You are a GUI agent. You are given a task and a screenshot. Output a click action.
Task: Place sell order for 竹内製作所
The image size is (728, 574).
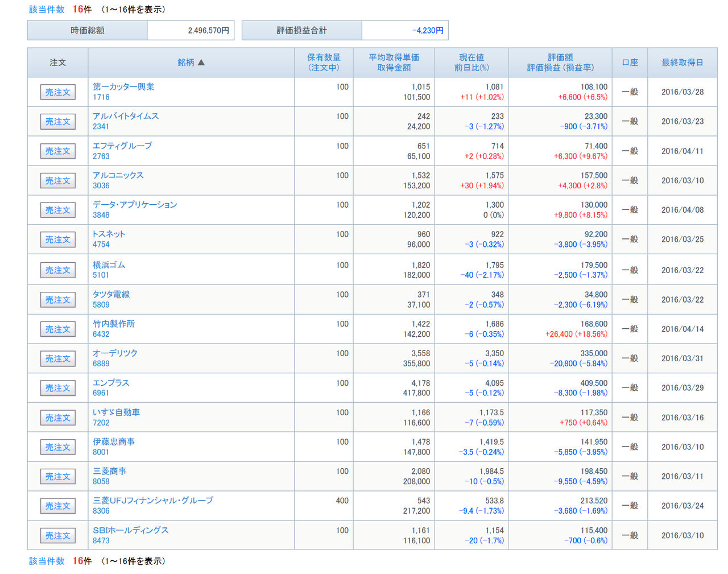click(58, 329)
